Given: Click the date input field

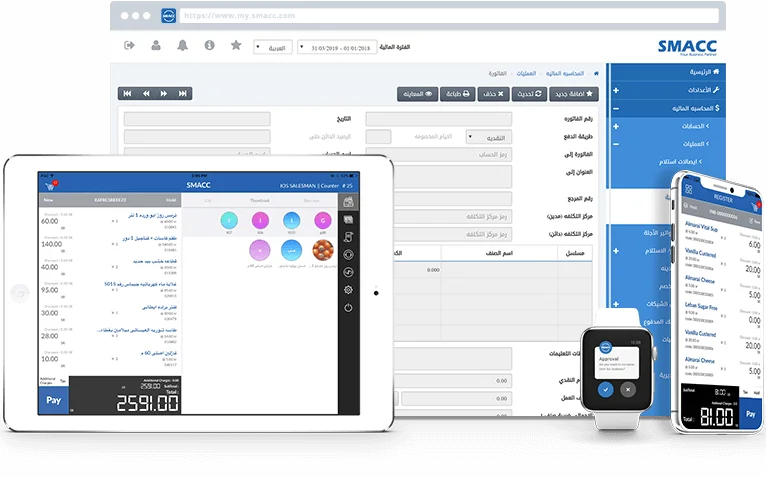Looking at the screenshot, I should (197, 119).
